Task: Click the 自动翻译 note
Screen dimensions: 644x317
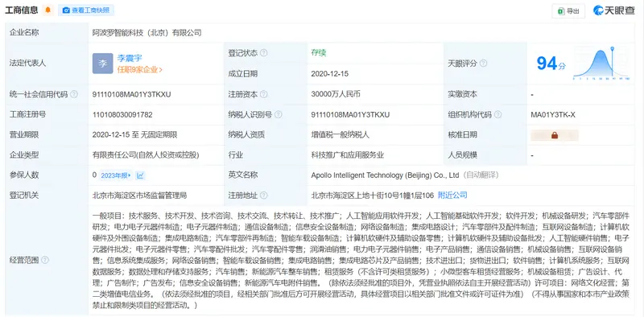Action: [481, 175]
